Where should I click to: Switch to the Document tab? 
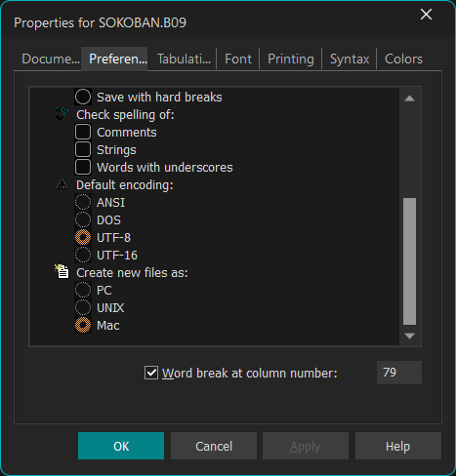click(51, 59)
